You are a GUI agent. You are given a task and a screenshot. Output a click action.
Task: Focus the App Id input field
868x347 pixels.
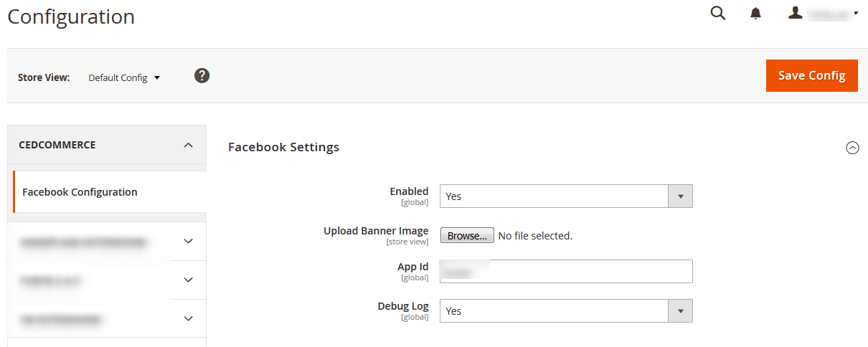(566, 271)
